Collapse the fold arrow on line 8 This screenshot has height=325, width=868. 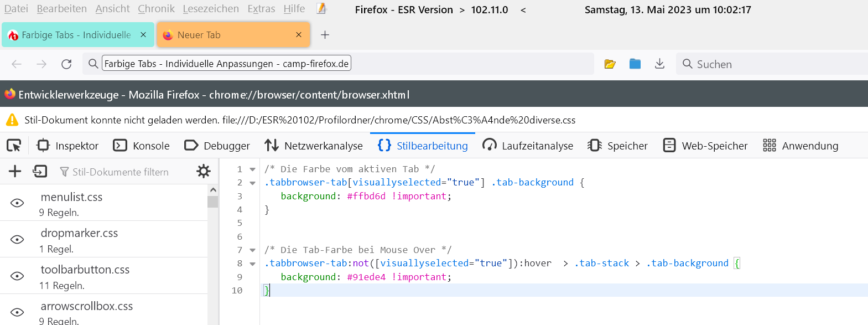[x=253, y=264]
